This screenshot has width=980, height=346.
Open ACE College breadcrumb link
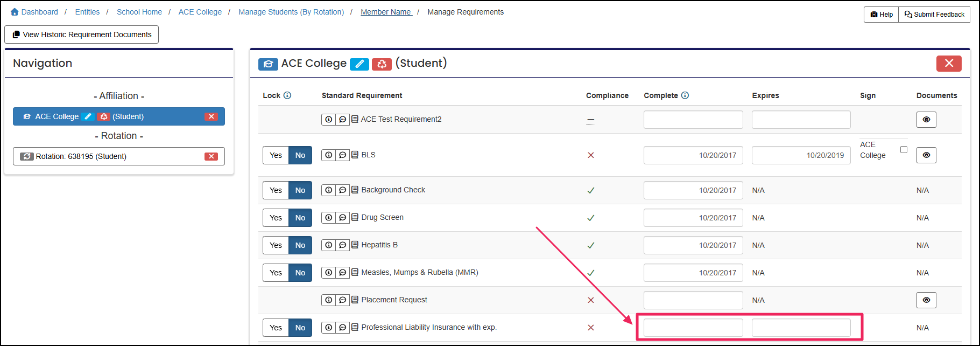pos(200,12)
